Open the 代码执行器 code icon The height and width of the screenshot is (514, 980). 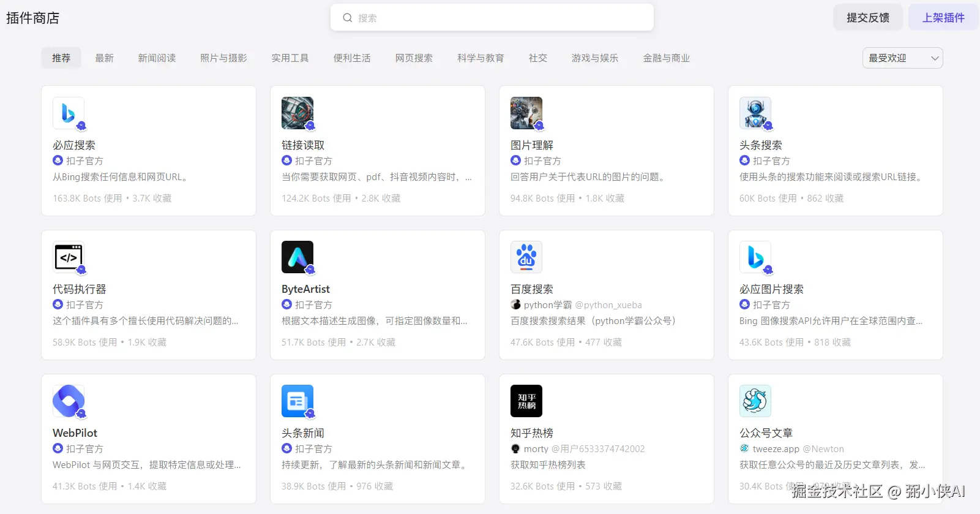pyautogui.click(x=69, y=257)
